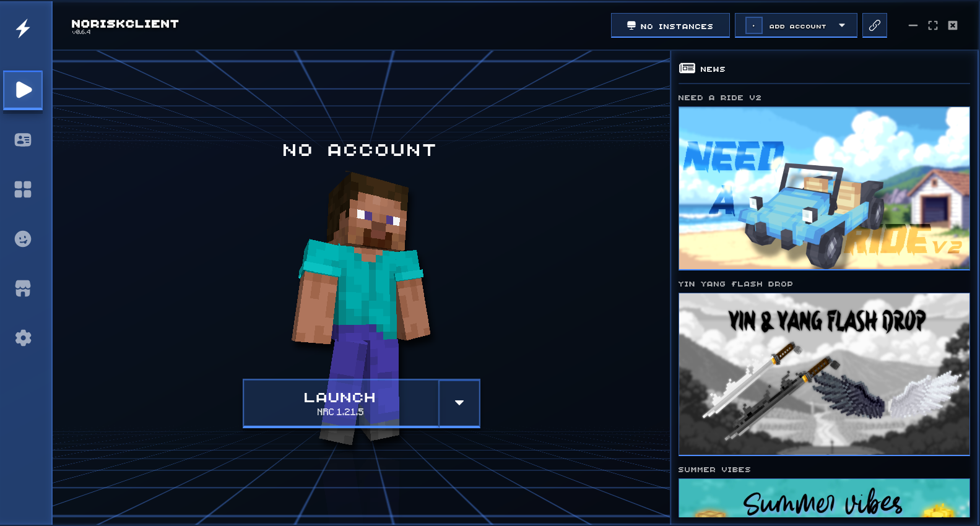Click the Add Account button
Image resolution: width=980 pixels, height=526 pixels.
click(797, 26)
